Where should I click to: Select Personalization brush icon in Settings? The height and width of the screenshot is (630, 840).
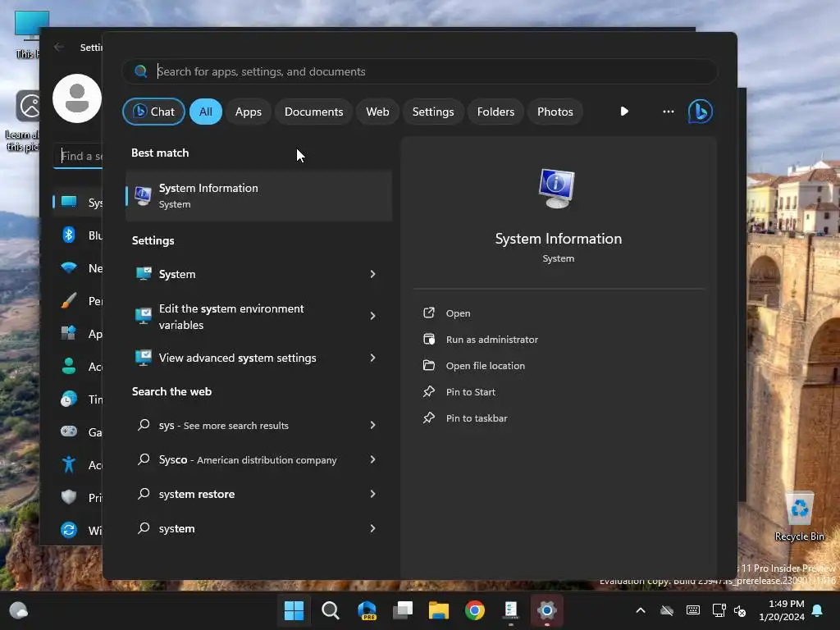pyautogui.click(x=69, y=300)
